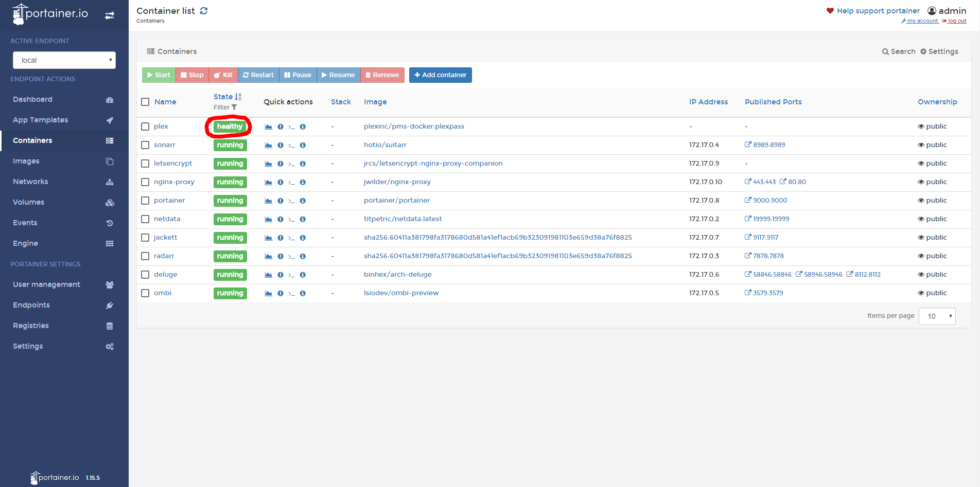Inspect the radarr container
Image resolution: width=980 pixels, height=487 pixels.
[303, 256]
